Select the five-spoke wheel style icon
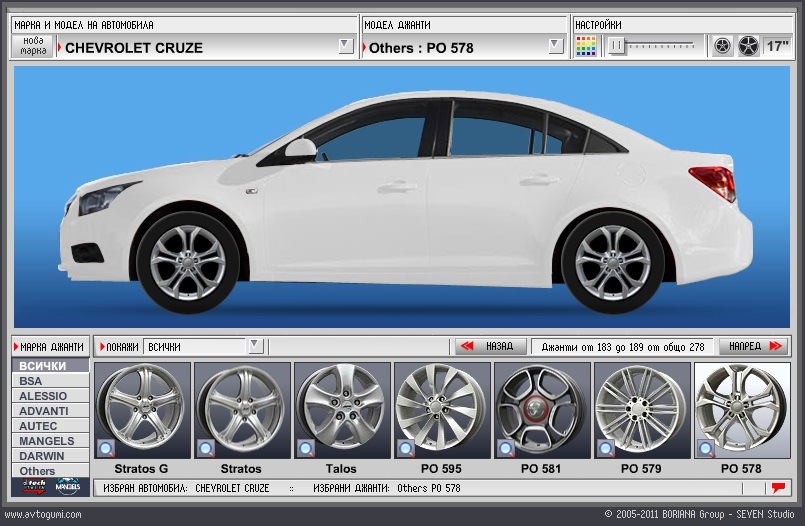 click(x=749, y=46)
